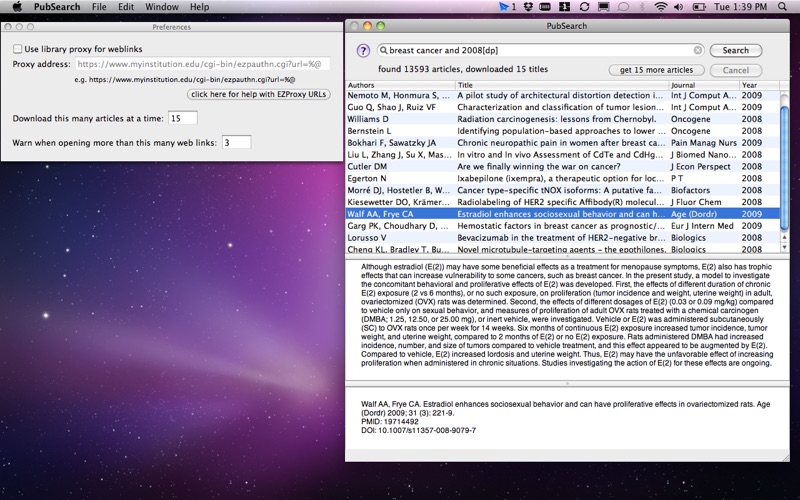
Task: Select the Kiesewetter DO article row
Action: (563, 202)
